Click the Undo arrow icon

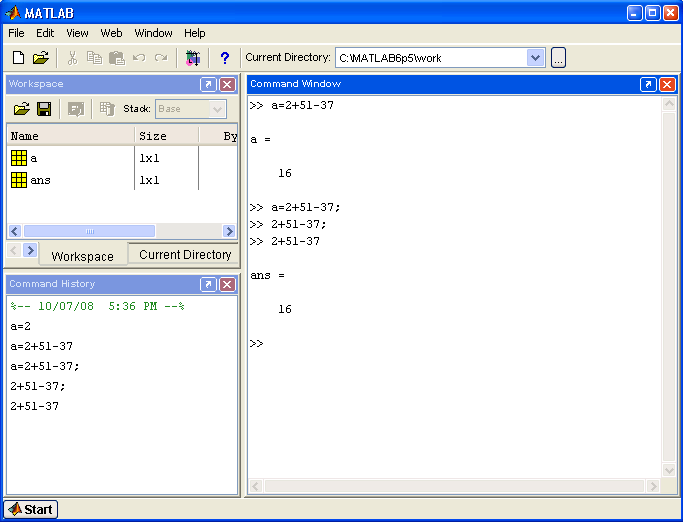(139, 58)
